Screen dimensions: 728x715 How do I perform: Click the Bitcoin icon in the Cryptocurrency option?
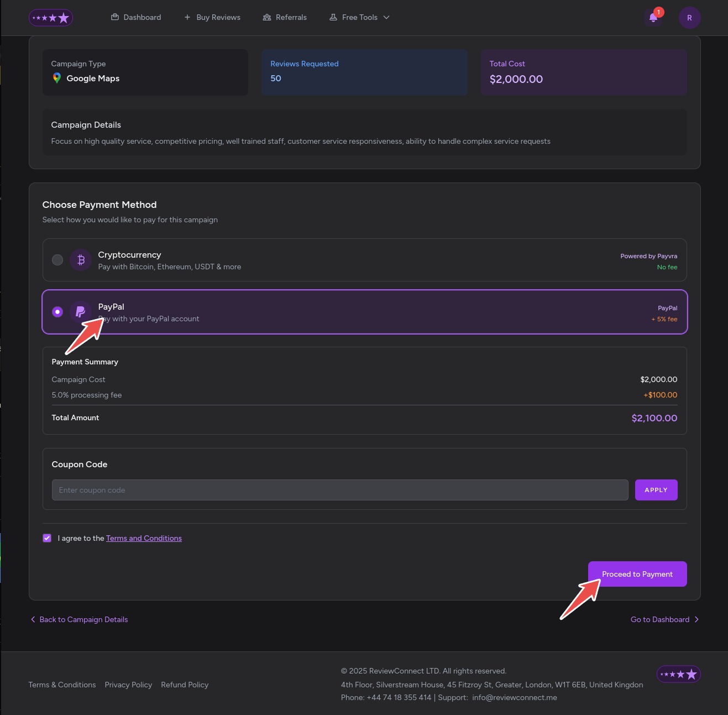[x=81, y=260]
